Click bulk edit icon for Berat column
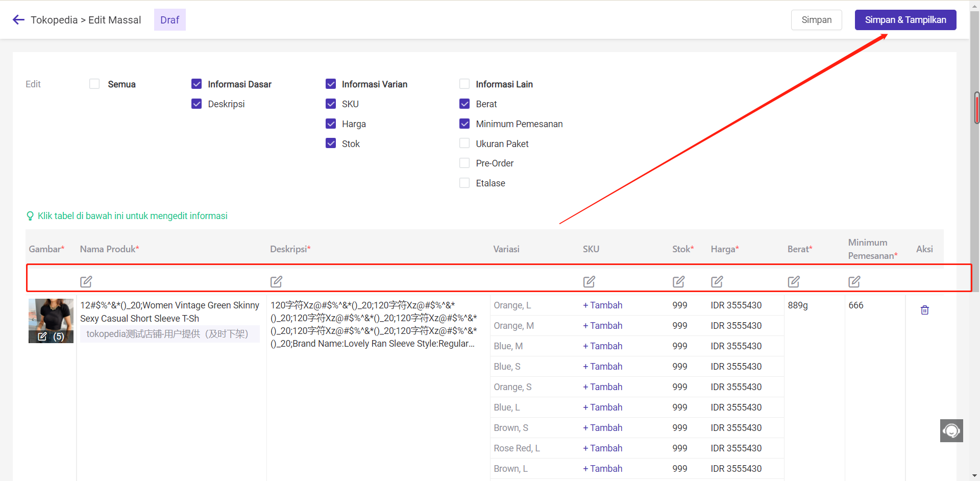This screenshot has height=481, width=980. 794,281
